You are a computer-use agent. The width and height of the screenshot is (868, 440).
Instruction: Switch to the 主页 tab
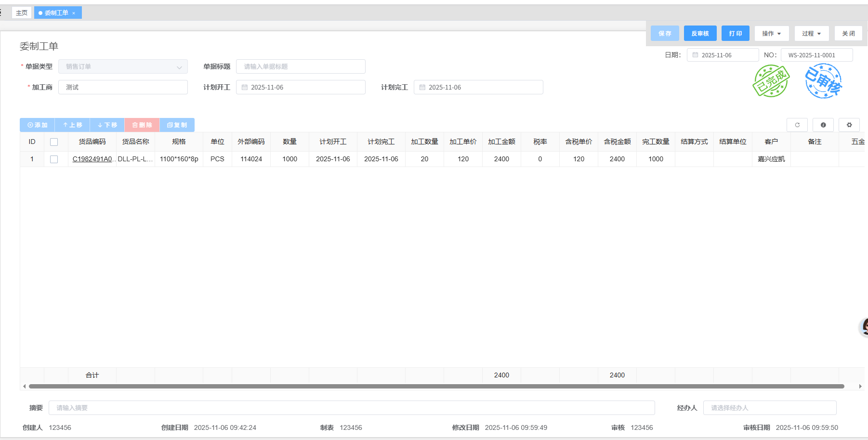pos(22,13)
